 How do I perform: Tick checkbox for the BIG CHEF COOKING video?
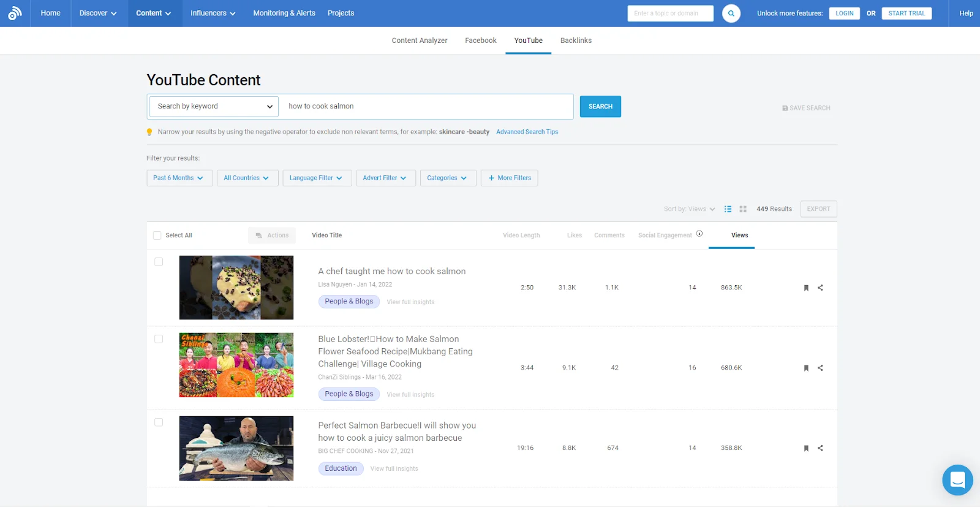click(159, 422)
